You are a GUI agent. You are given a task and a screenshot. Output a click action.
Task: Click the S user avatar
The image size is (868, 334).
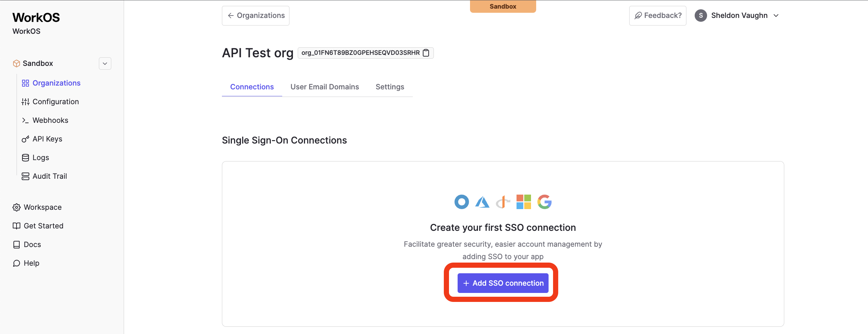click(701, 16)
